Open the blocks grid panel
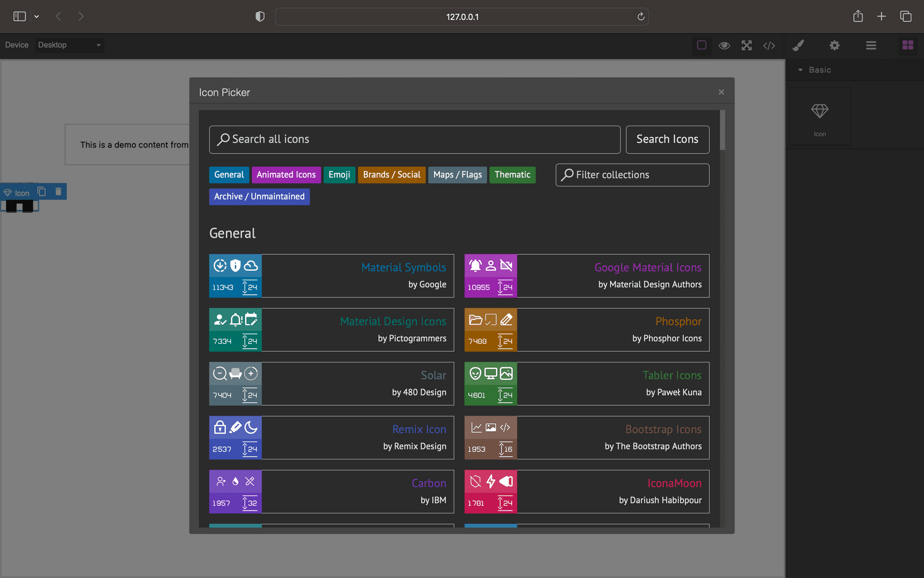The width and height of the screenshot is (924, 578). pos(908,45)
